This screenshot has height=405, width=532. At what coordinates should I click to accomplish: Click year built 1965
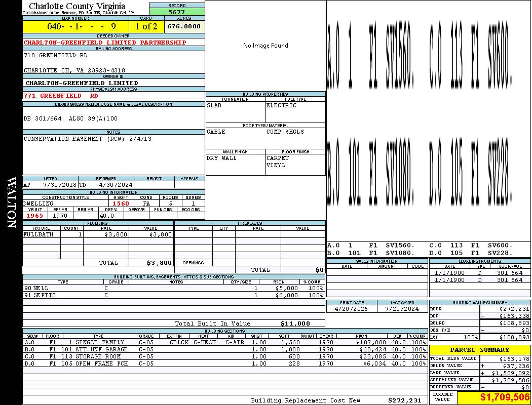35,216
